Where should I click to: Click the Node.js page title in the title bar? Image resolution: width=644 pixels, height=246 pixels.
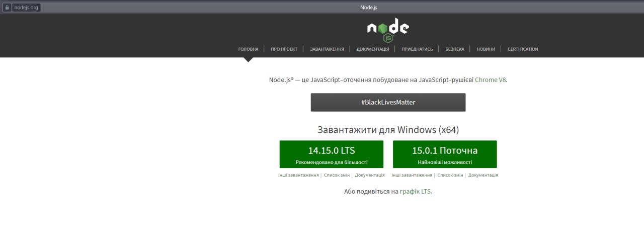[368, 7]
